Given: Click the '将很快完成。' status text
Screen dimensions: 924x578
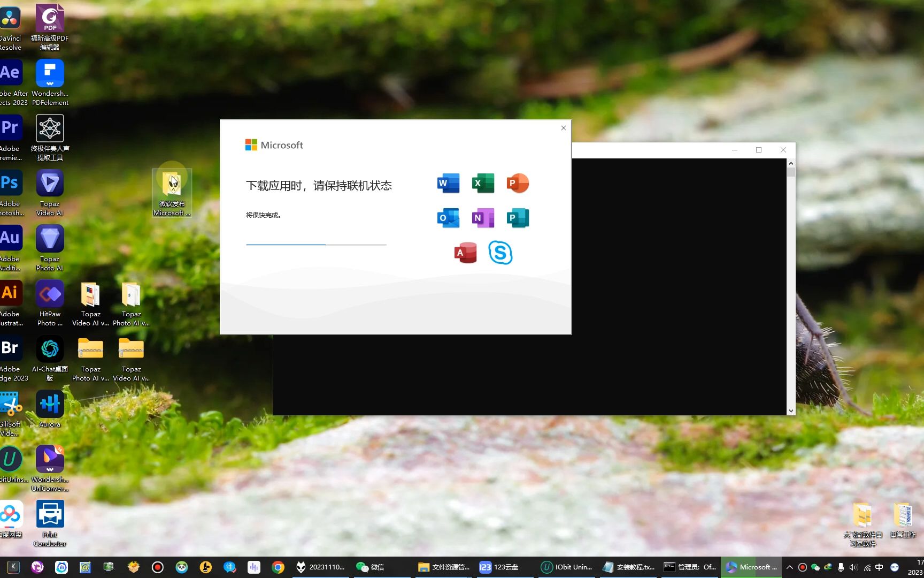Looking at the screenshot, I should (x=264, y=215).
